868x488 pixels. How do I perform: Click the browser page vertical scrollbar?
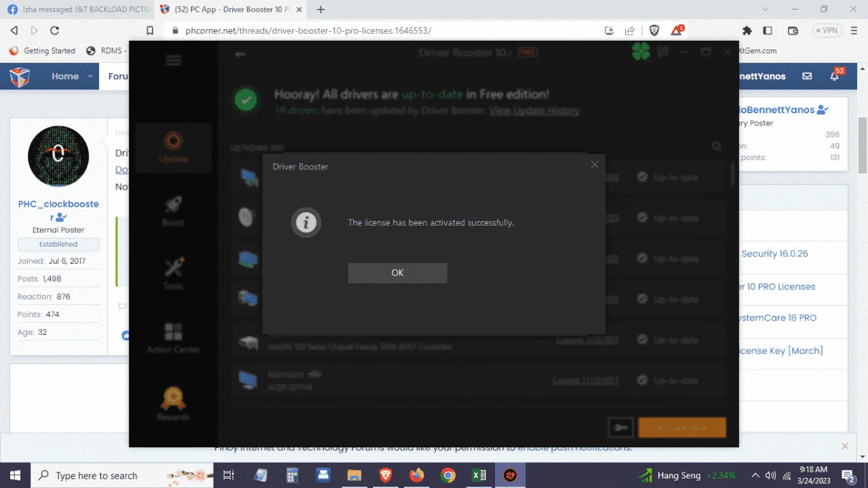(862, 146)
